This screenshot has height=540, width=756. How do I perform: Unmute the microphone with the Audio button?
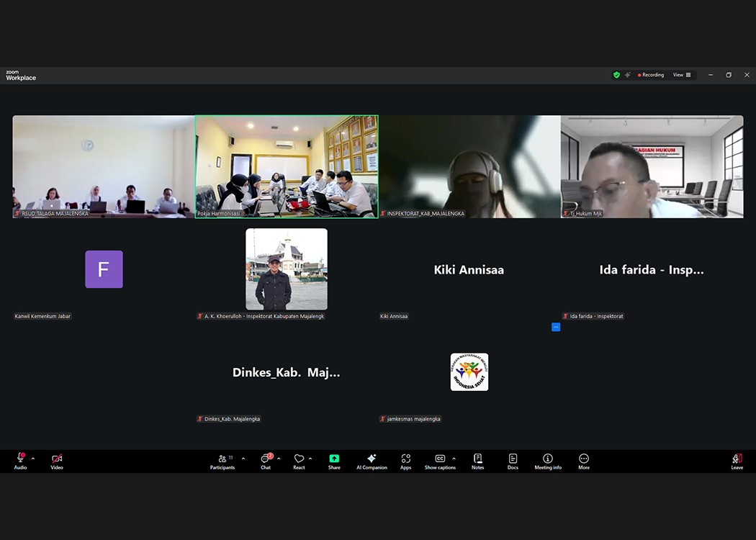20,461
